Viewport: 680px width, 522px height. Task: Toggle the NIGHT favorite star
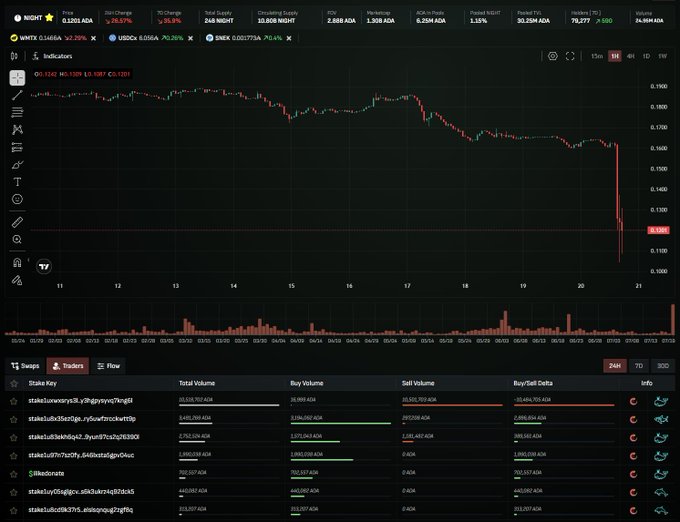click(x=49, y=17)
